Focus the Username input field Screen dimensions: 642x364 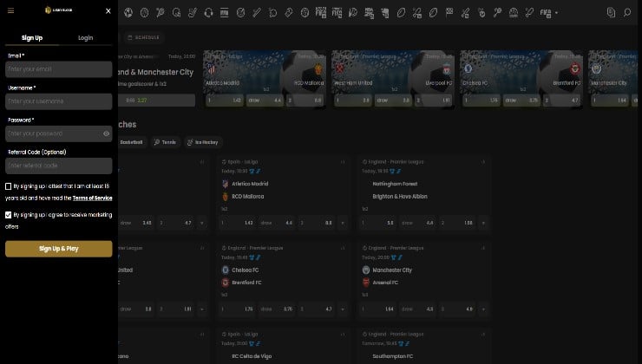point(58,101)
